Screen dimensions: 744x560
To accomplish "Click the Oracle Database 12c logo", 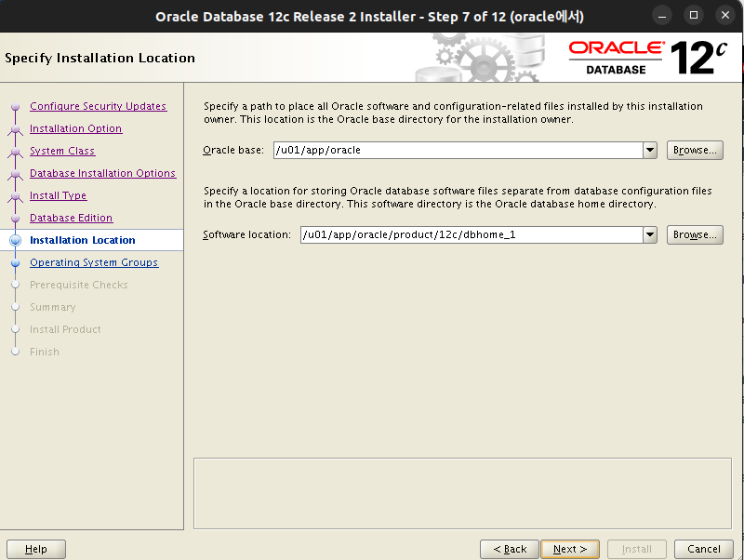I will pyautogui.click(x=647, y=58).
